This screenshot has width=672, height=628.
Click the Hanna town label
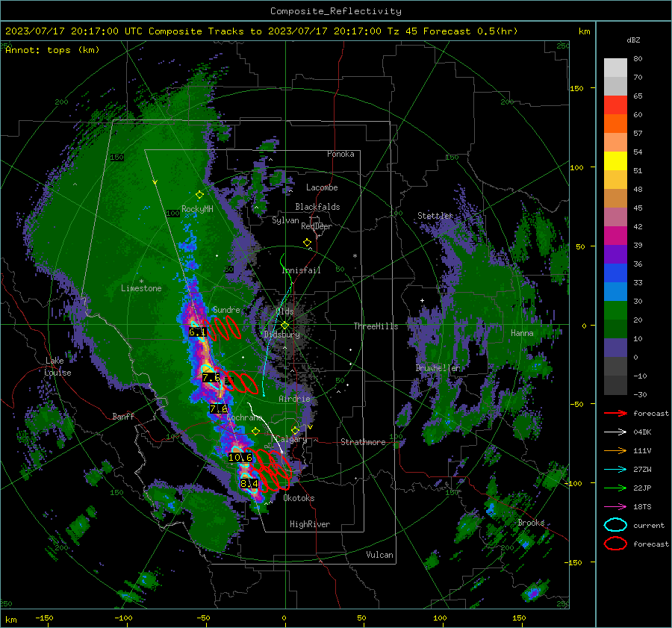tap(522, 333)
